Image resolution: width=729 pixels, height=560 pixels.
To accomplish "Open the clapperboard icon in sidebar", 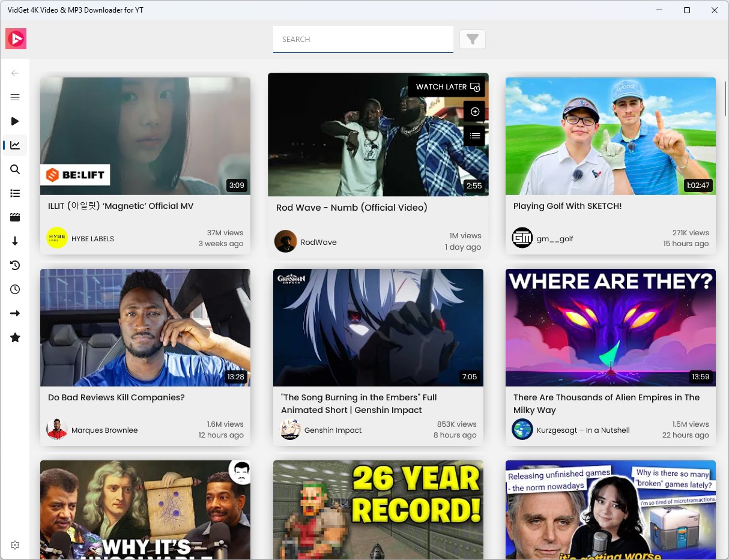I will tap(15, 217).
